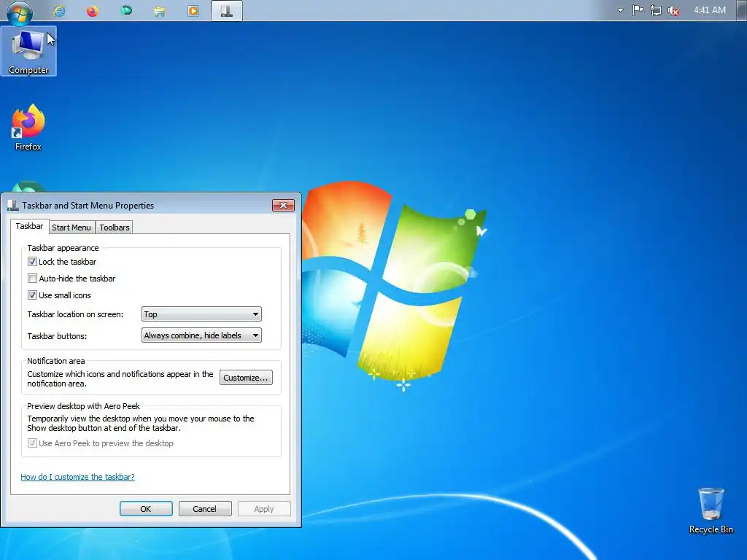Click the Show desktop button
The height and width of the screenshot is (560, 747).
tap(741, 10)
